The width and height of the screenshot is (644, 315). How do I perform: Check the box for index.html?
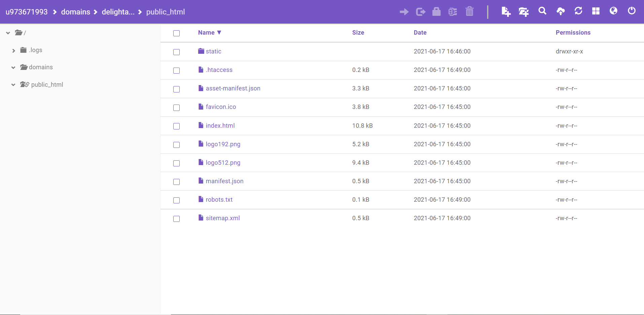coord(176,126)
